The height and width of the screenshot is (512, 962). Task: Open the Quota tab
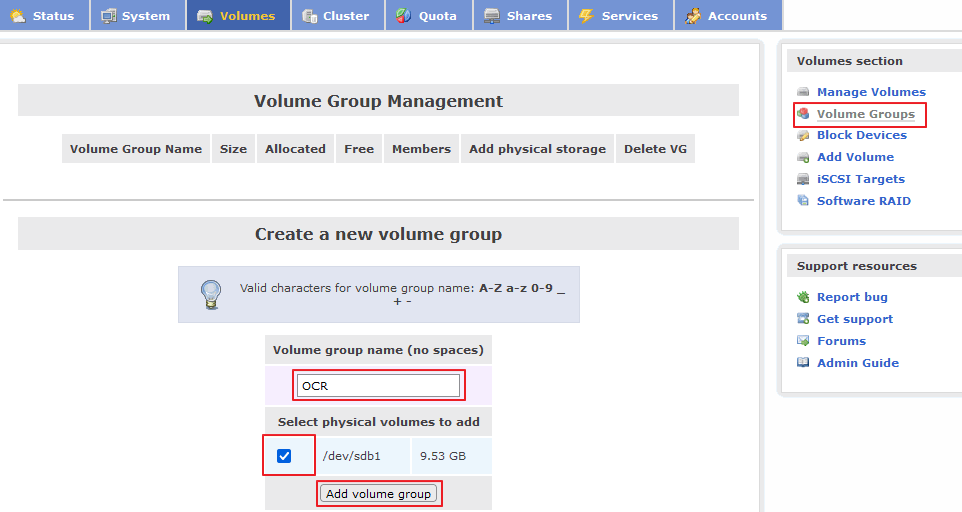click(x=427, y=16)
